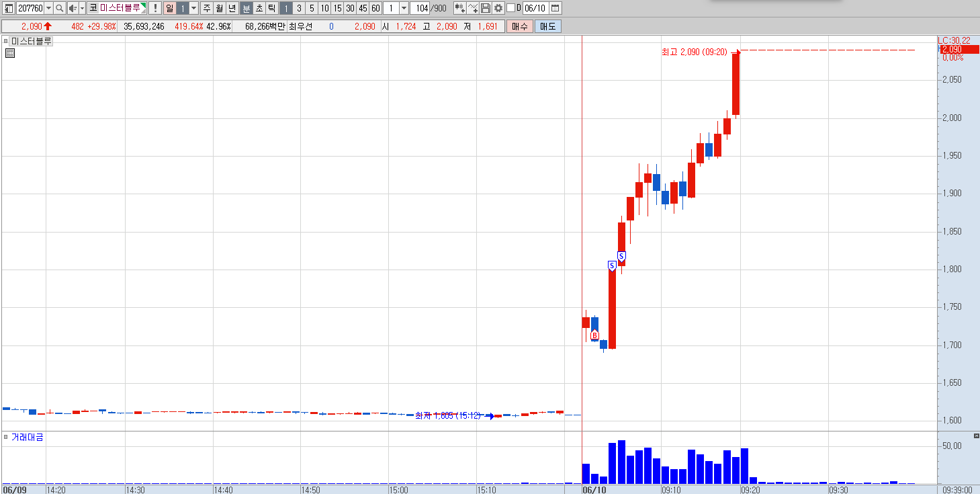Image resolution: width=980 pixels, height=494 pixels.
Task: Toggle the 거래대금 panel square marker
Action: pyautogui.click(x=6, y=437)
